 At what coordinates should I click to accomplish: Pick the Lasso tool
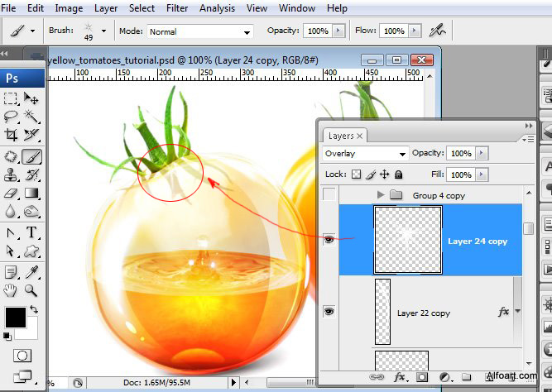(11, 117)
